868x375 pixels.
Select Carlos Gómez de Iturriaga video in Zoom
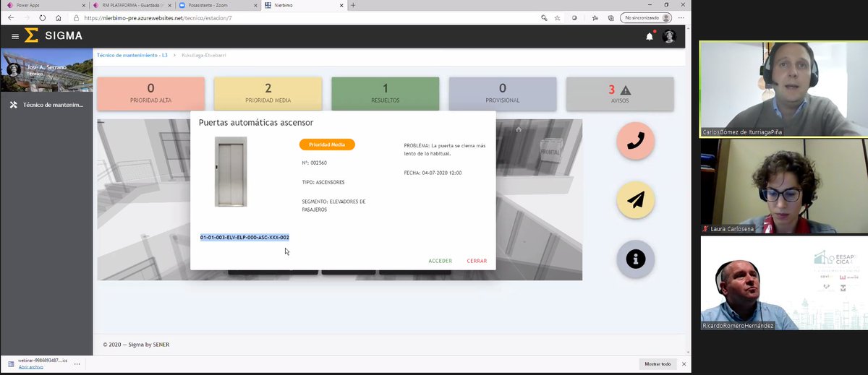click(784, 89)
